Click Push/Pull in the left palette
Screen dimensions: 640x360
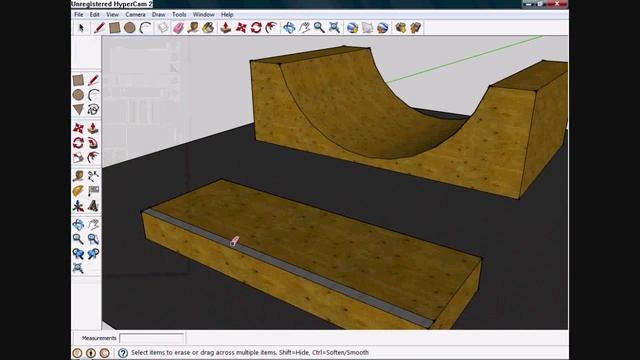(93, 128)
